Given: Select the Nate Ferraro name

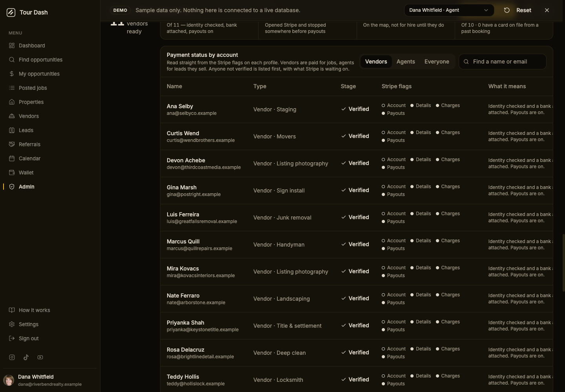Looking at the screenshot, I should point(183,296).
